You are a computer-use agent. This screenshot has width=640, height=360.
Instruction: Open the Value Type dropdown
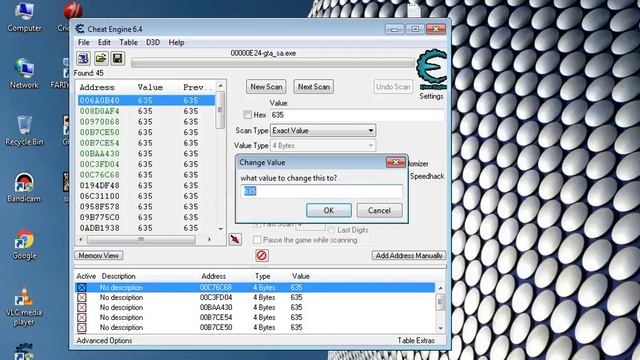pos(323,145)
